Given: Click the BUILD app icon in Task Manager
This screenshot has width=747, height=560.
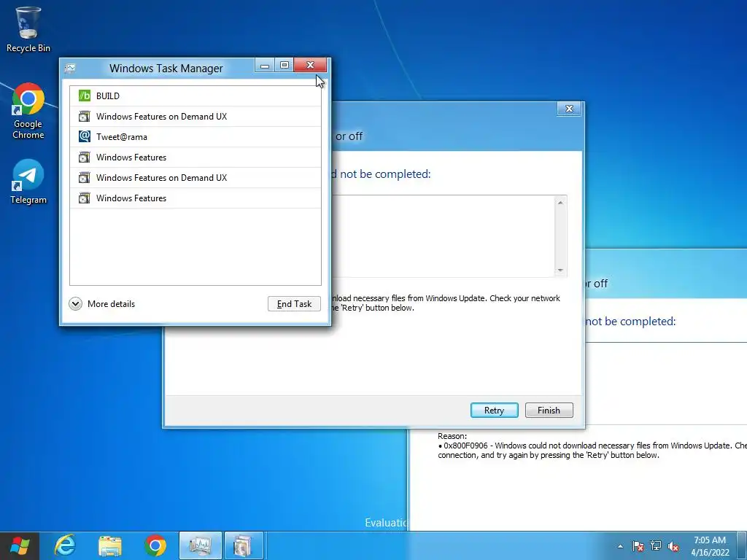Looking at the screenshot, I should [x=85, y=96].
